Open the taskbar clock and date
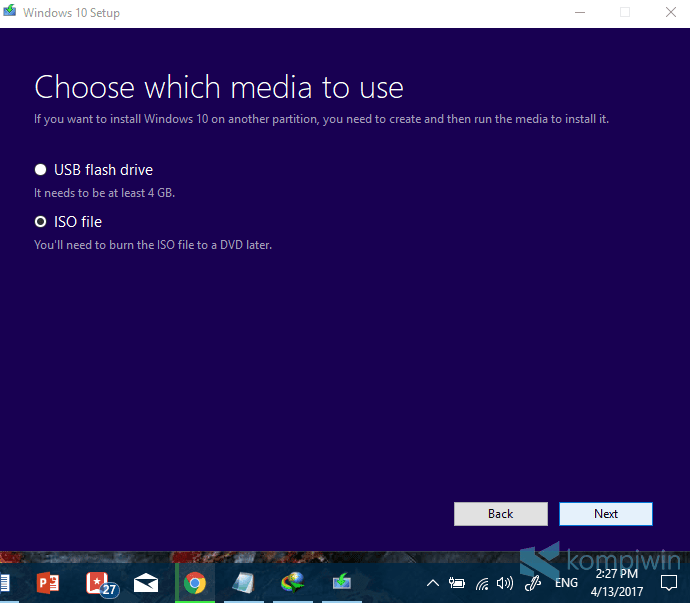The height and width of the screenshot is (603, 690). [x=617, y=583]
